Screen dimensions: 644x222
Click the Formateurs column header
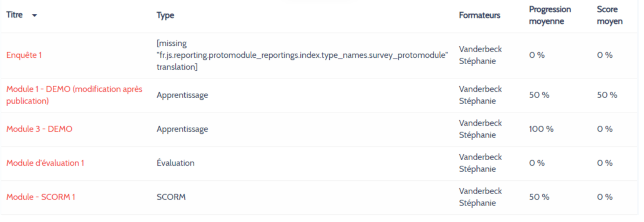[x=480, y=15]
